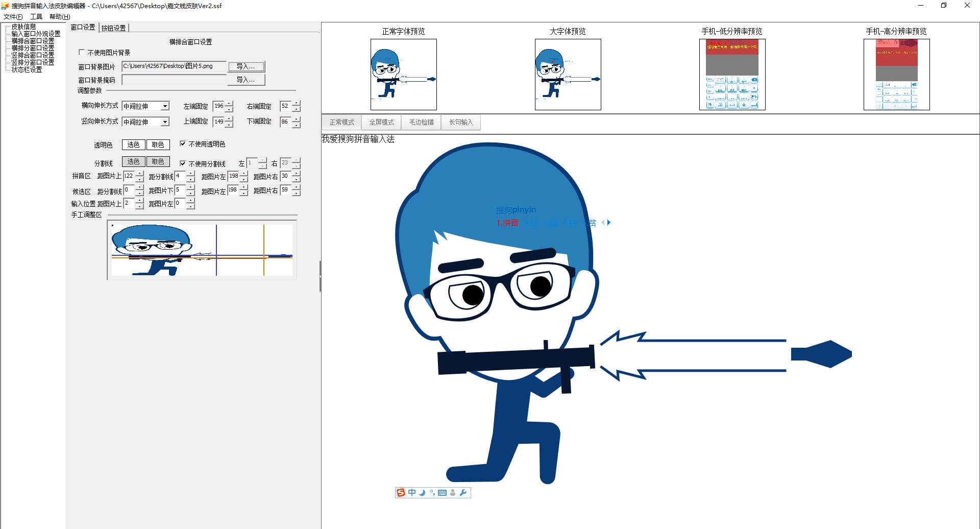980x529 pixels.
Task: Click 选色 button for 分割线
Action: 133,161
